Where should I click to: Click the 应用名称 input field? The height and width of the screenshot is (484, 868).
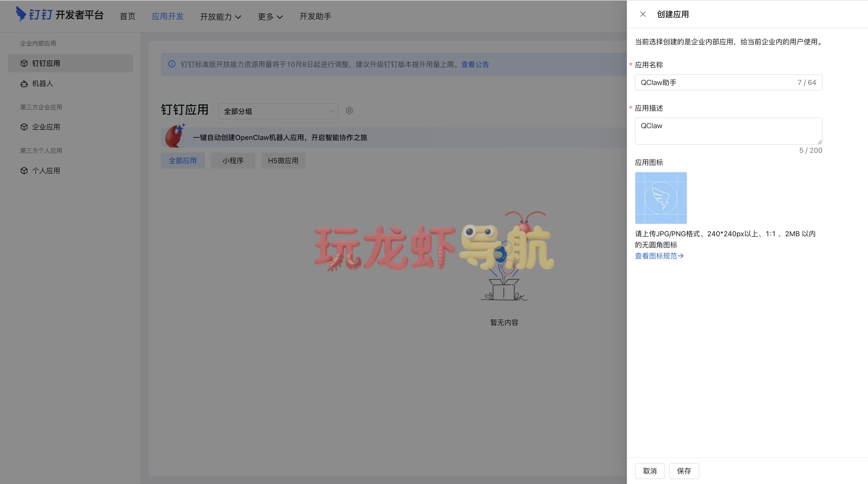click(729, 83)
